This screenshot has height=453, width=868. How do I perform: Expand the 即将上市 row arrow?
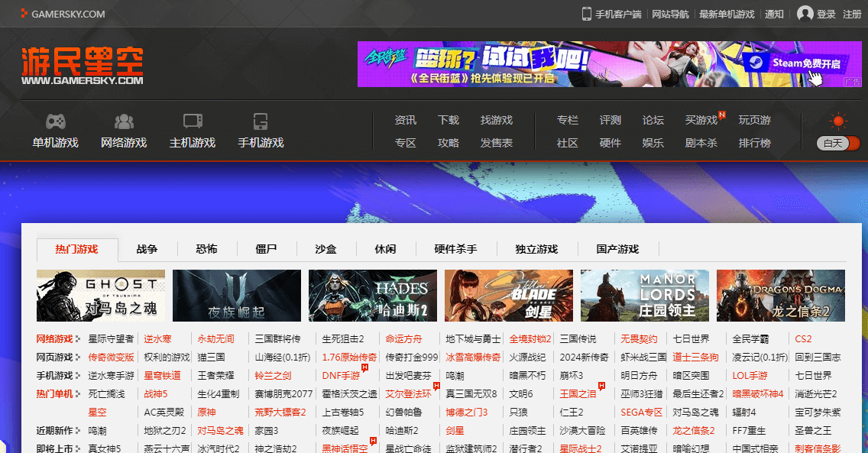coord(77,448)
